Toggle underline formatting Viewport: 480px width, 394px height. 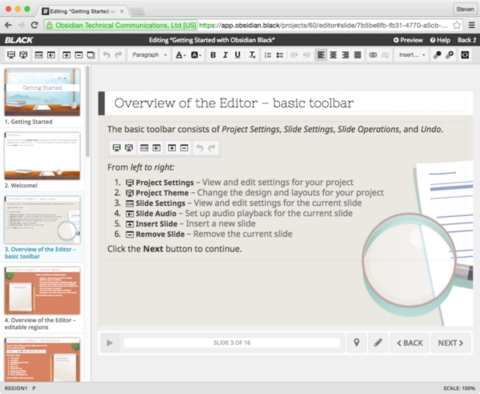point(238,55)
